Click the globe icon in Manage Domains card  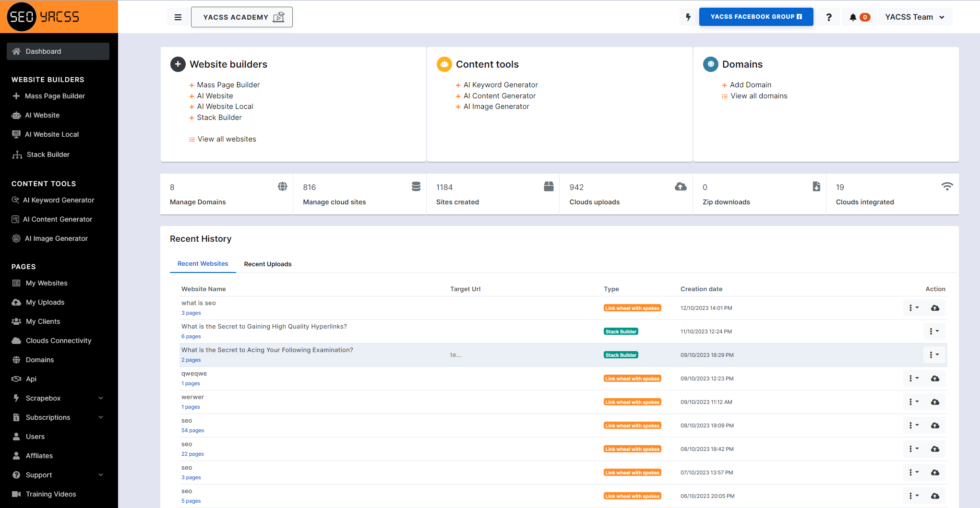point(283,186)
